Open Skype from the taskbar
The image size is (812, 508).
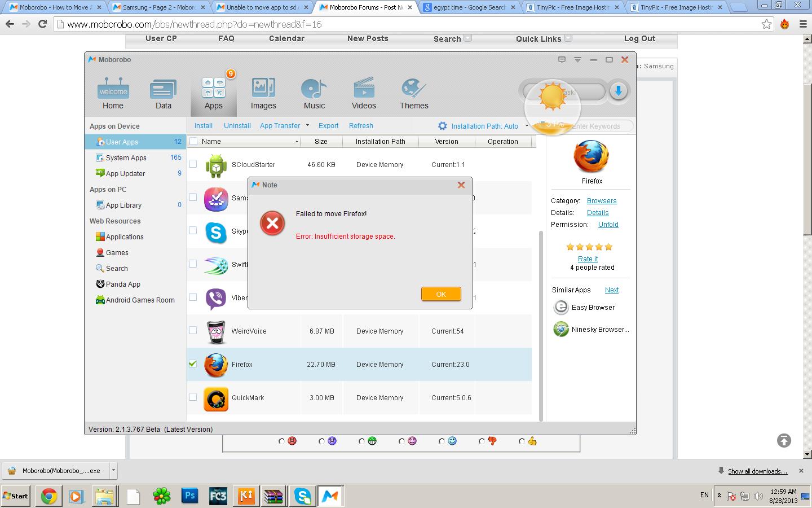(302, 496)
